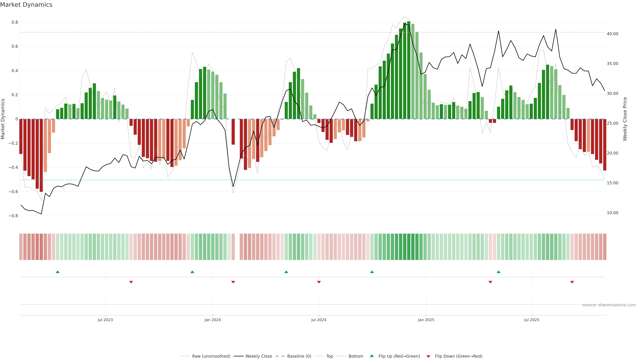Click the green flip-up marker near Jan 2025
Viewport: 644px width, 362px height.
coord(372,272)
